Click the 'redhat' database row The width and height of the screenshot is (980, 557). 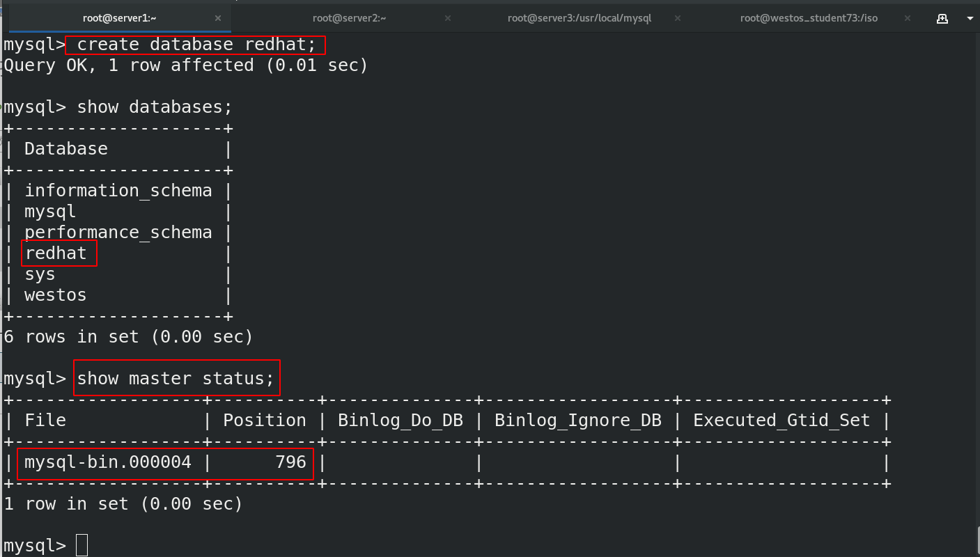56,253
